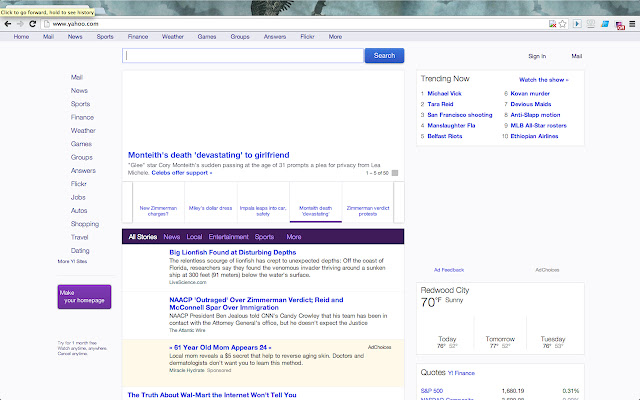Click Make your homepage purple button
This screenshot has height=400, width=640.
(x=84, y=297)
